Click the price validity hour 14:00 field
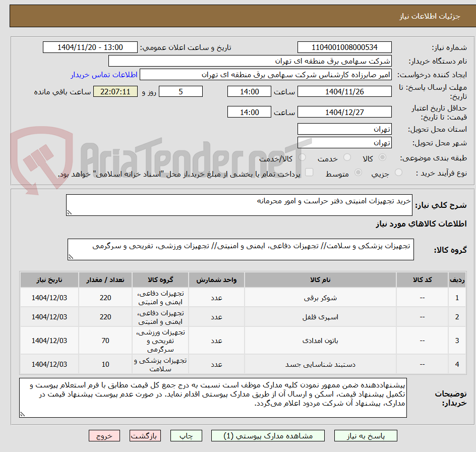 pyautogui.click(x=249, y=112)
